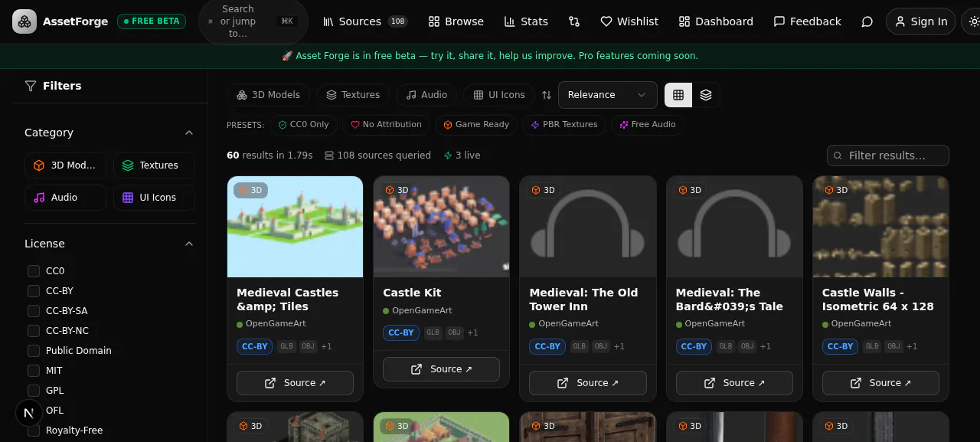Click the AssetForge logo icon
Image resolution: width=980 pixels, height=442 pixels.
pos(24,21)
